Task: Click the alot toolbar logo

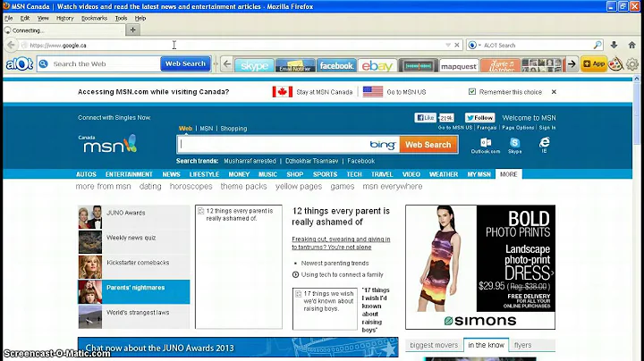Action: click(x=20, y=64)
